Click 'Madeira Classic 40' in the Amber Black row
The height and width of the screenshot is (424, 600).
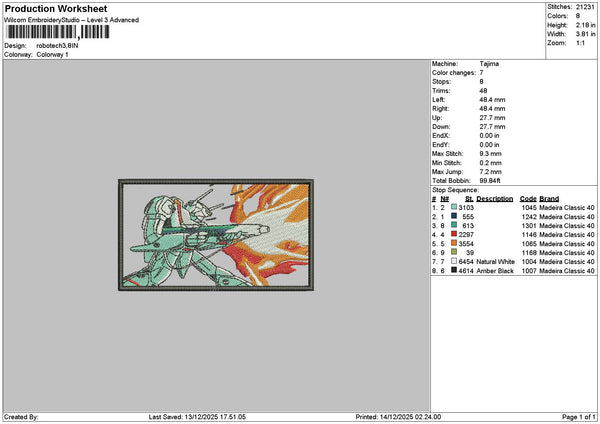pos(567,271)
